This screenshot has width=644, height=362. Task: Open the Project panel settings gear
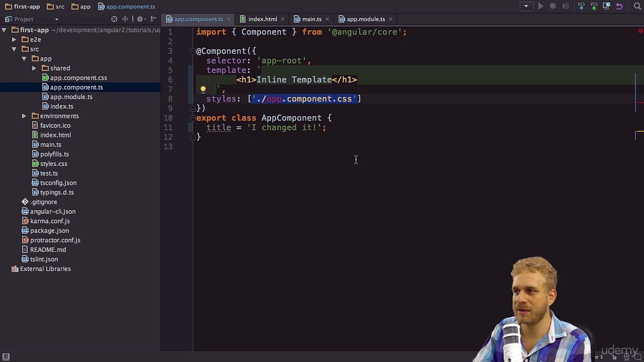pos(140,19)
